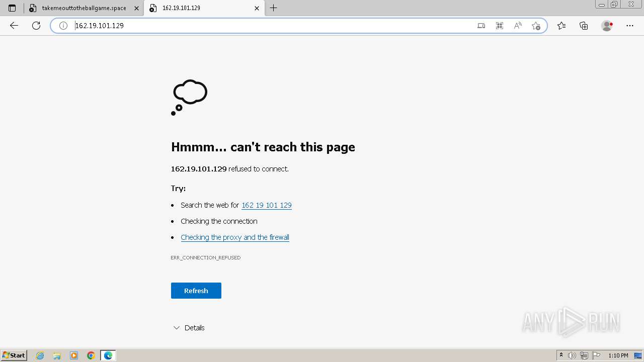644x362 pixels.
Task: Show hidden system tray icons
Action: coord(561,355)
